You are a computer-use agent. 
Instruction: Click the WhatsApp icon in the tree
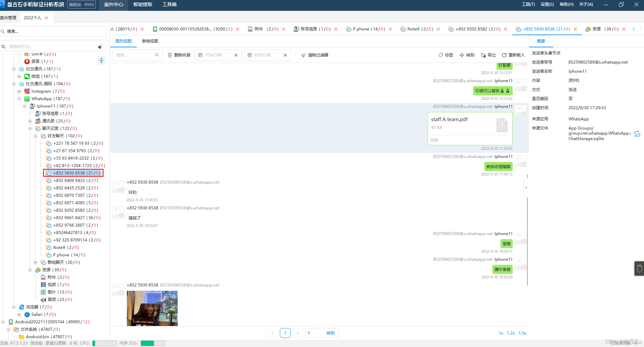click(27, 99)
